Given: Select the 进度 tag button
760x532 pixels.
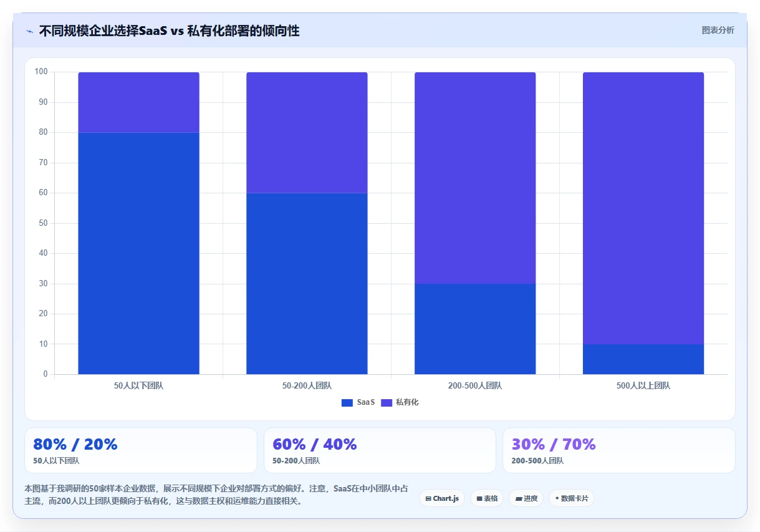Looking at the screenshot, I should [x=526, y=498].
